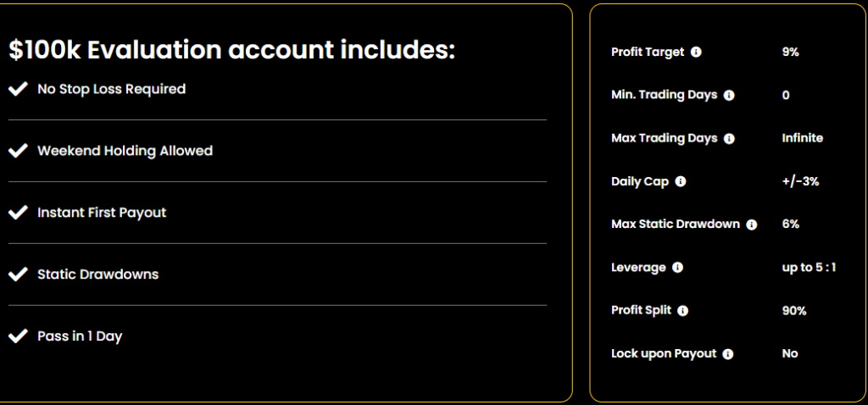This screenshot has height=405, width=868.
Task: Click the info icon next to Max Trading Days
Action: coord(729,138)
